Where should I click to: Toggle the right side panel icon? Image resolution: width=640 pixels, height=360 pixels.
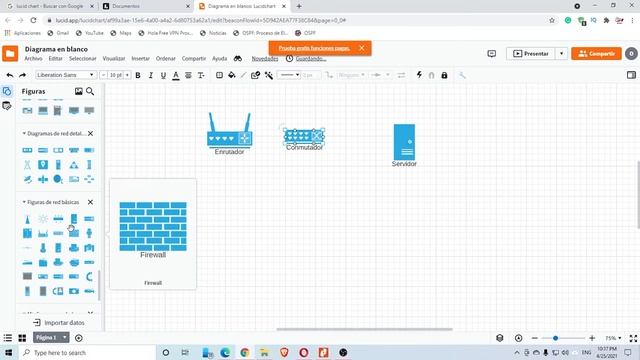[631, 75]
